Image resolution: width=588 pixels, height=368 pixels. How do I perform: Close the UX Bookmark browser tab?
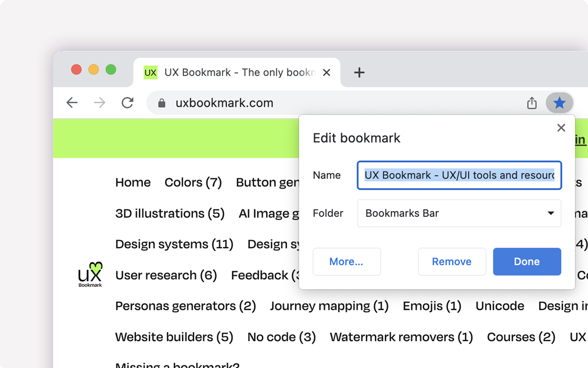coord(327,73)
